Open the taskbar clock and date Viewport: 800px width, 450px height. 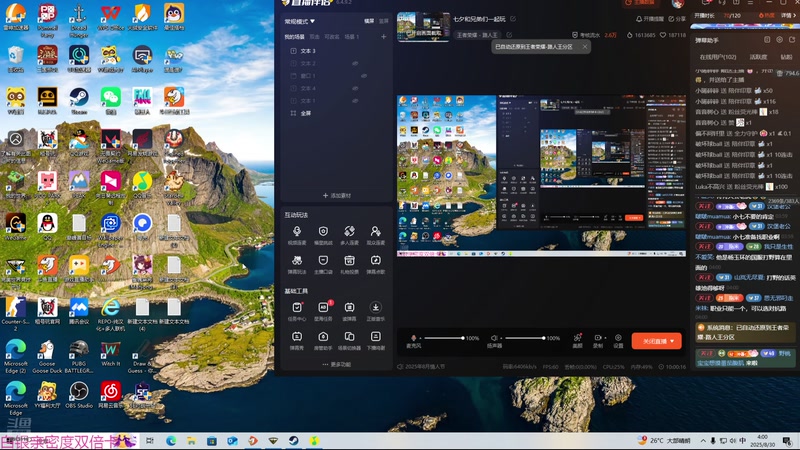[x=762, y=441]
